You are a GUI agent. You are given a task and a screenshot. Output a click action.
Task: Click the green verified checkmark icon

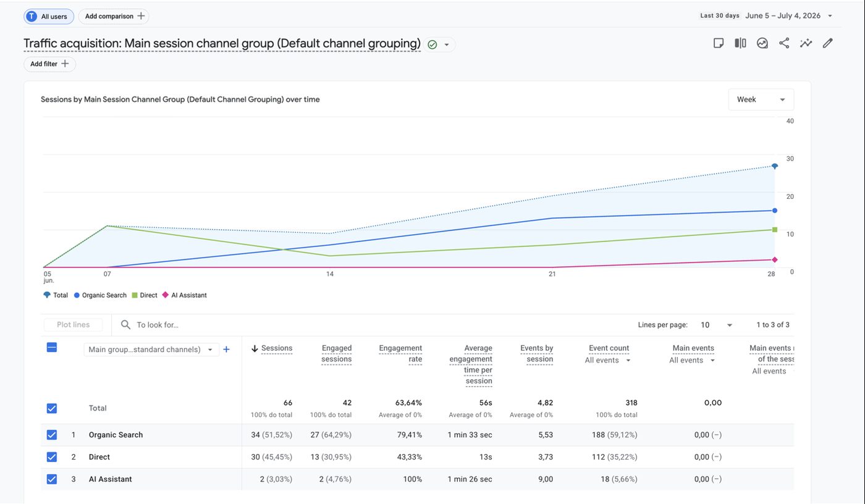pos(432,44)
